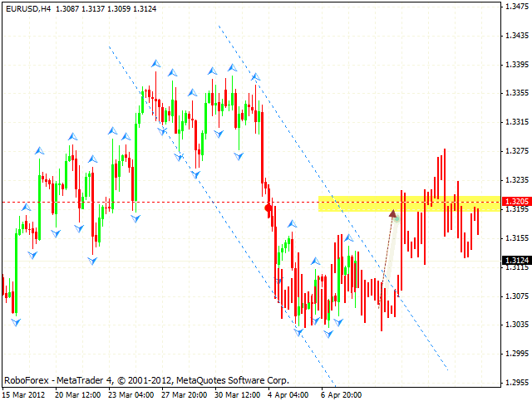
Task: Click the brown forecast arrow head
Action: click(392, 213)
